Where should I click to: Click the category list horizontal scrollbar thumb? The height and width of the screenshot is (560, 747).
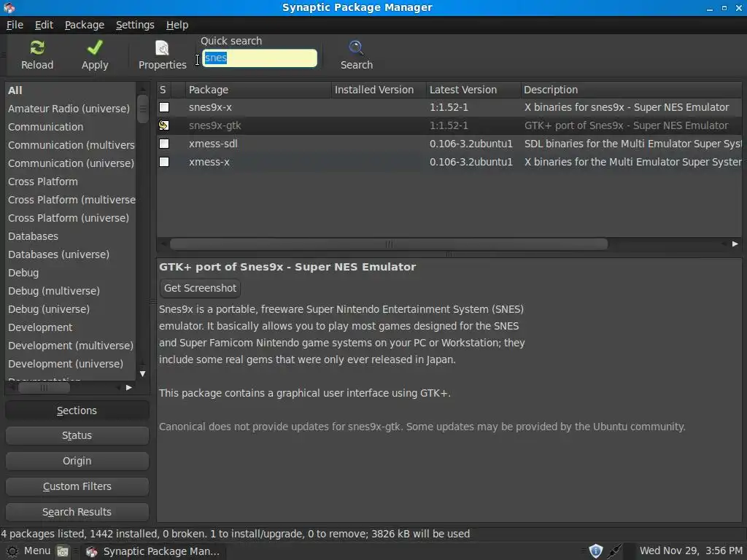[44, 388]
